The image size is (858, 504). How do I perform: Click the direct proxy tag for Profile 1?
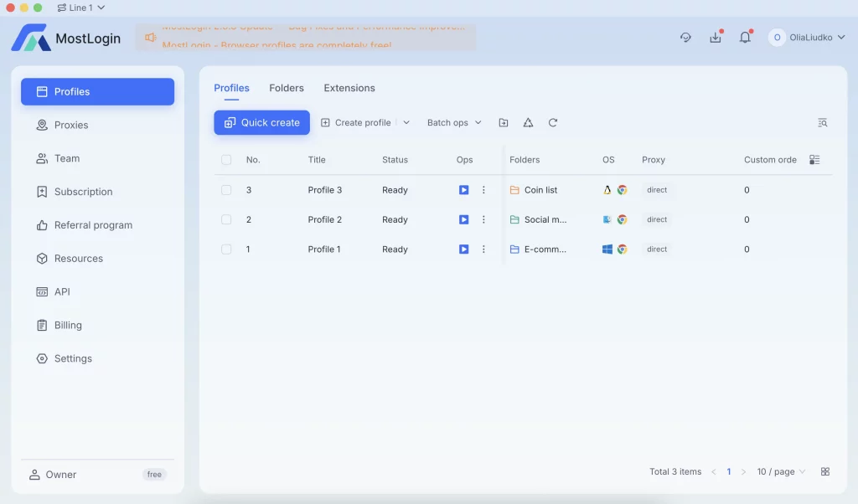click(657, 249)
